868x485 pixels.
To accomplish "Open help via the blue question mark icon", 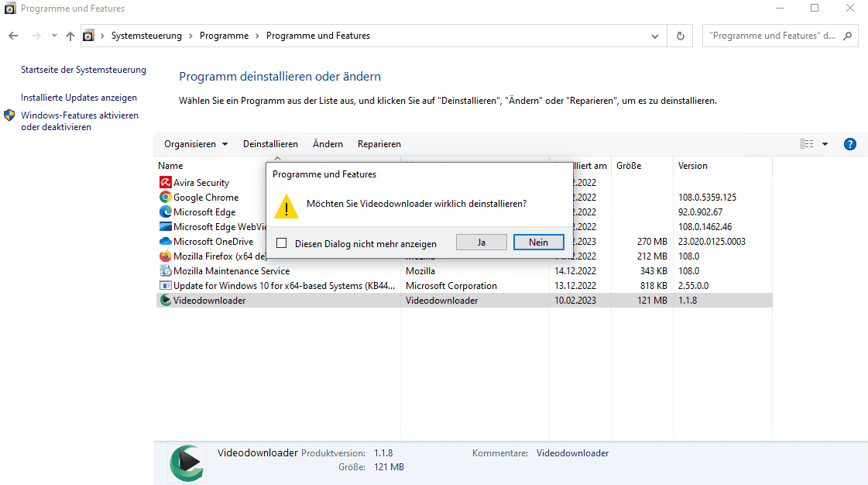I will click(849, 143).
